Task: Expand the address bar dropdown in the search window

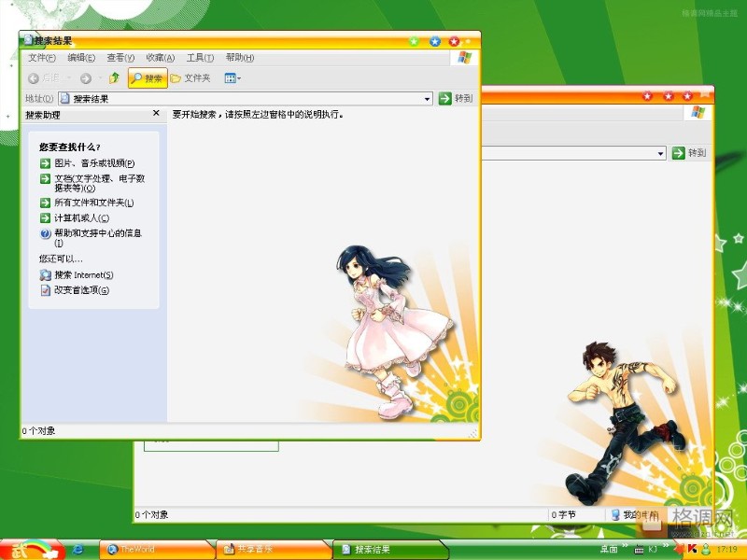Action: pos(428,99)
